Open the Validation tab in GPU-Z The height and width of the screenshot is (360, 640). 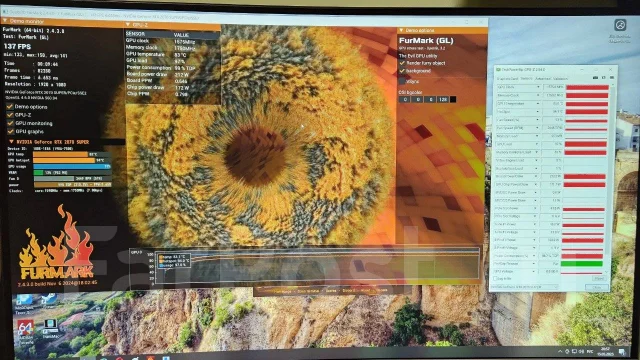[x=560, y=78]
